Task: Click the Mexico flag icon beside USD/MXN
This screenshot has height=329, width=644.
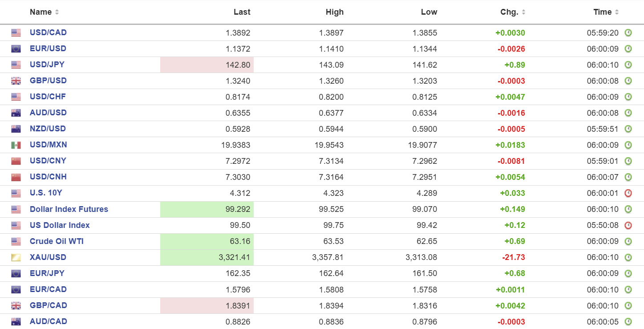Action: [x=16, y=145]
